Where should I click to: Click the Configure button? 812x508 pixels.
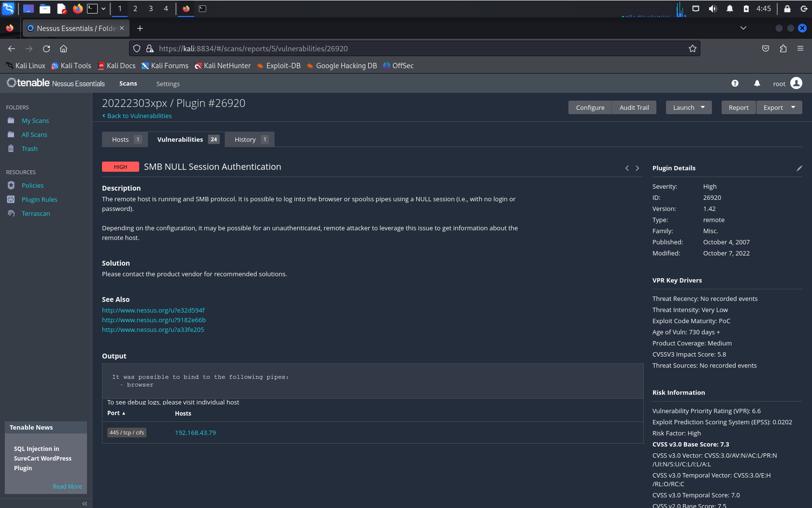[590, 107]
